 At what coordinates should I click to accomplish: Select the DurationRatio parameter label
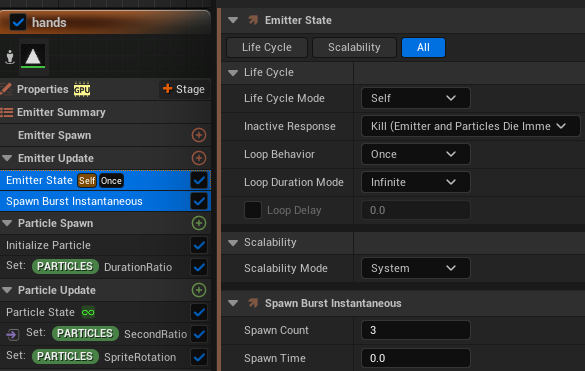coord(138,267)
